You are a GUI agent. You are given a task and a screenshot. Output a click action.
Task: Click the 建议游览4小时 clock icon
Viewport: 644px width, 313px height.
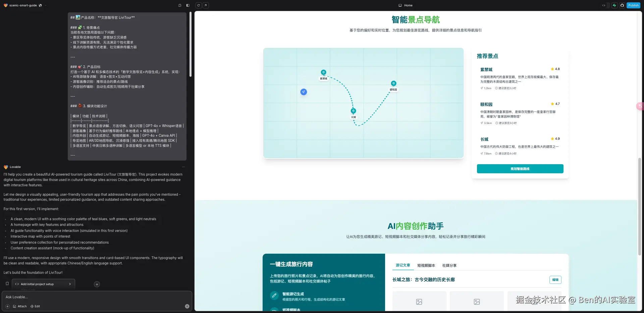(x=496, y=154)
